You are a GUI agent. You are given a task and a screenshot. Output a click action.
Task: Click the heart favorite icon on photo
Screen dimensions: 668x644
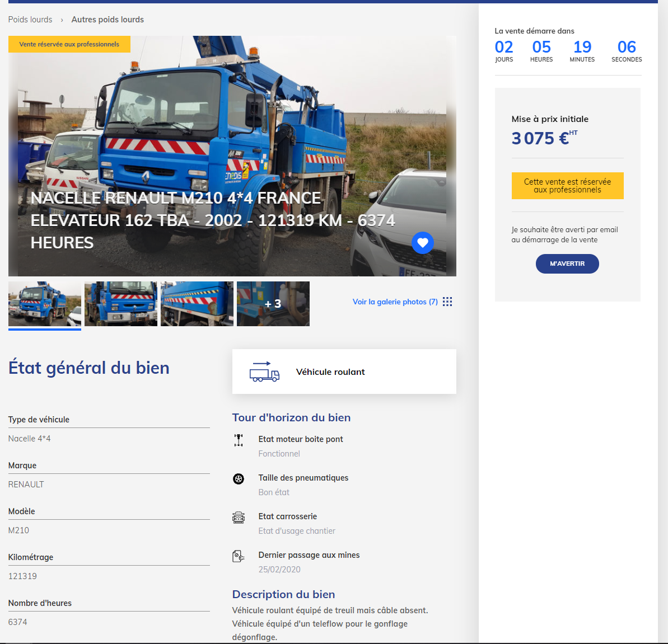pos(423,242)
